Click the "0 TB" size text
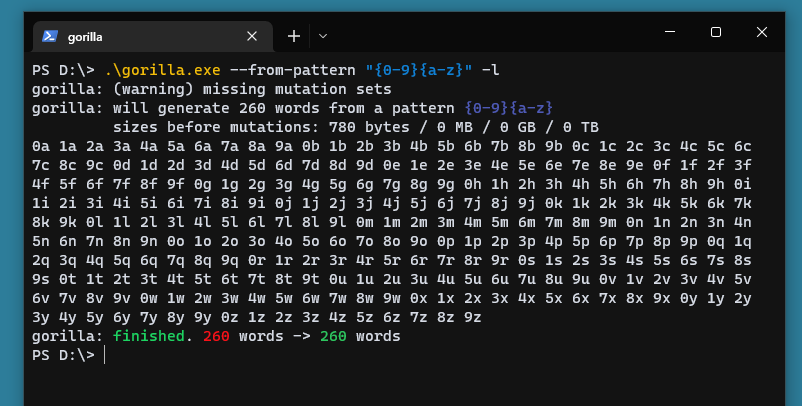The image size is (802, 406). pos(581,127)
